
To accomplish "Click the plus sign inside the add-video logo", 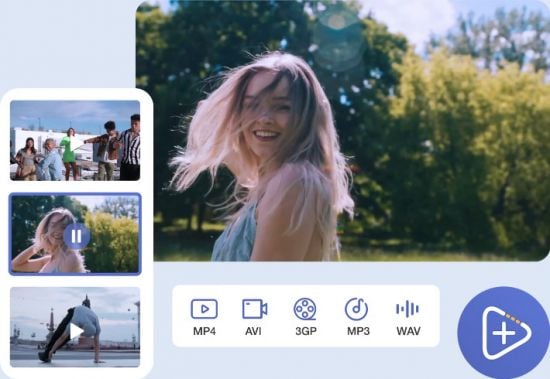I will click(504, 333).
